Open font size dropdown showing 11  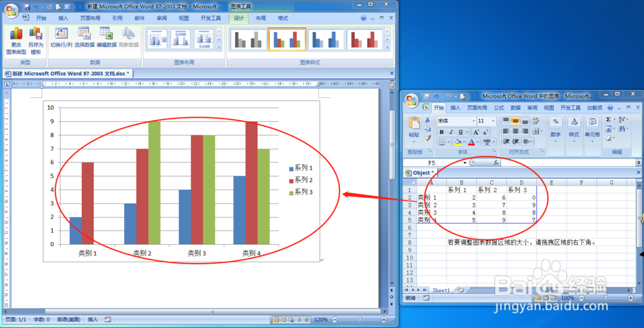[x=493, y=121]
